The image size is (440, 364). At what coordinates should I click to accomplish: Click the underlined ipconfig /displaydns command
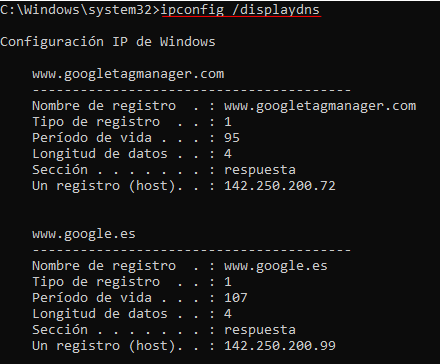point(240,10)
